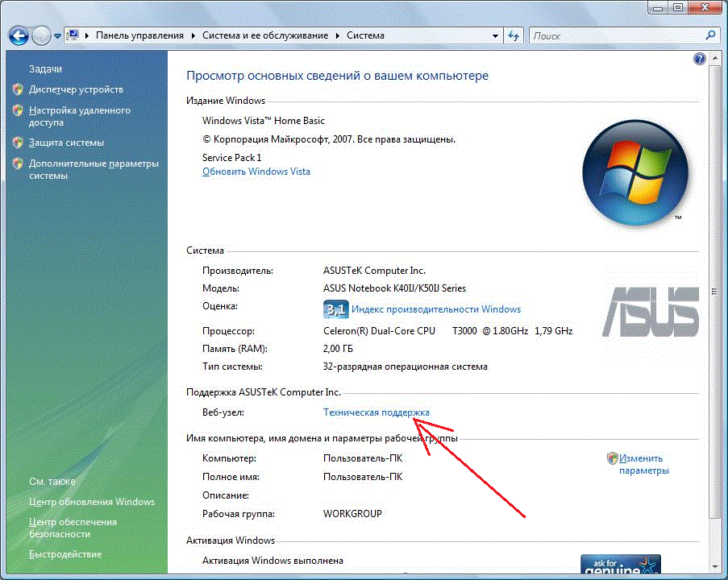The width and height of the screenshot is (728, 580).
Task: Click shield icon beside Дополнительные параметры системы
Action: 18,164
